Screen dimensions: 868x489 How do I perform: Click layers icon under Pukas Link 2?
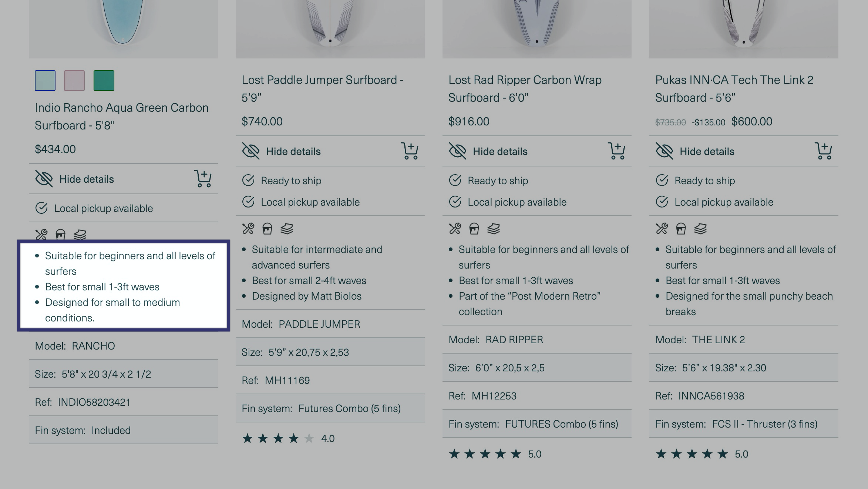(700, 229)
